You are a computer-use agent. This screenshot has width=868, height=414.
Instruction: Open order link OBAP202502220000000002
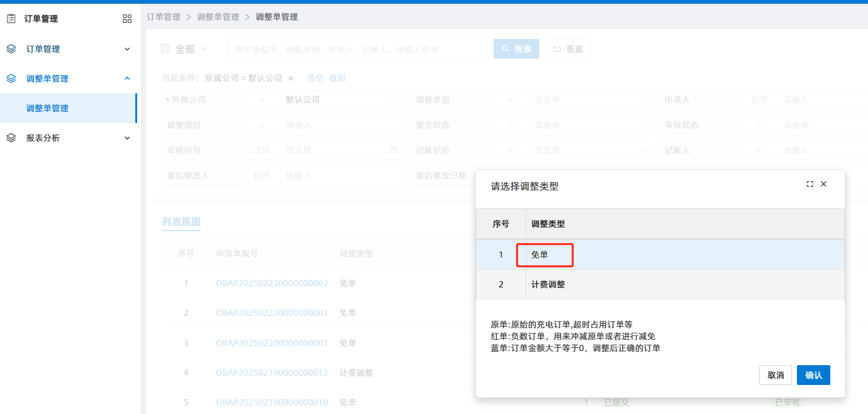272,283
